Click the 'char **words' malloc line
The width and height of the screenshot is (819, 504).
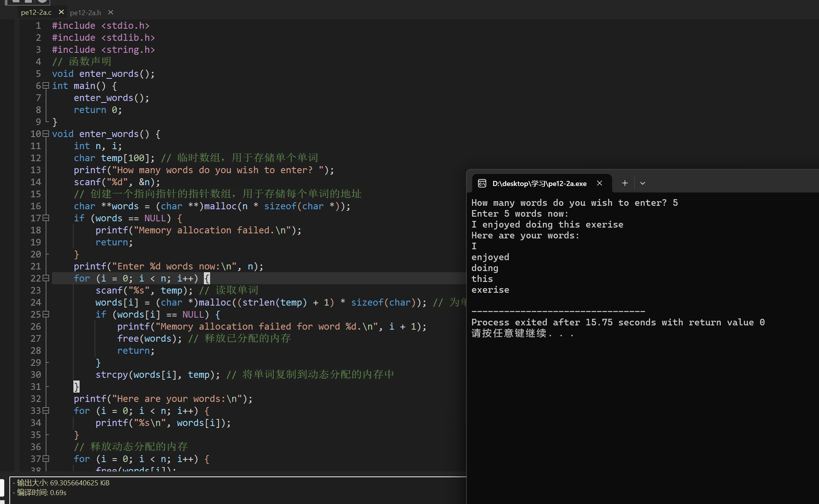pos(212,206)
